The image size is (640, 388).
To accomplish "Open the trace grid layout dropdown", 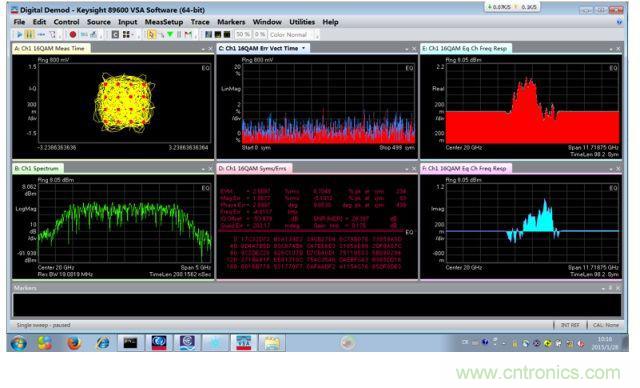I will pos(128,35).
